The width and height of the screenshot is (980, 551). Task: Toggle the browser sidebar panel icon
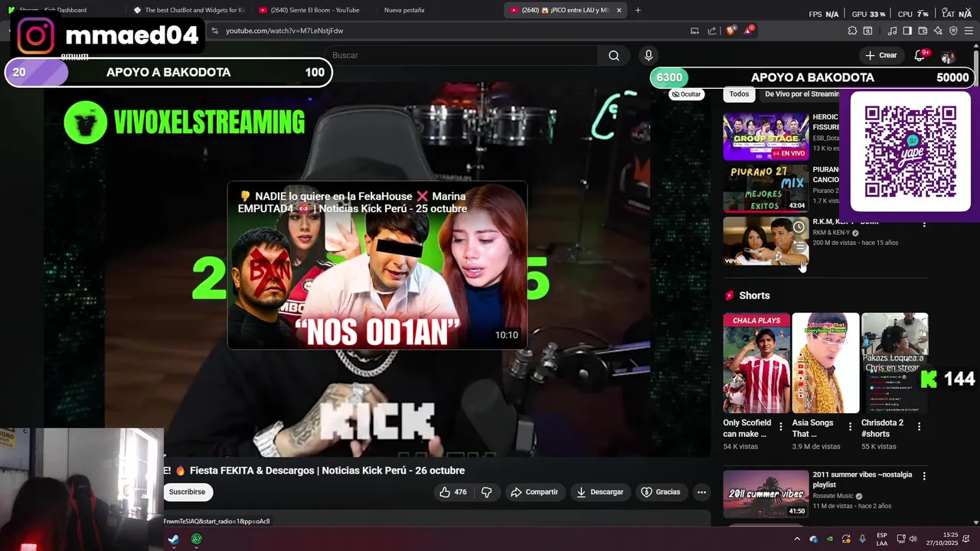click(907, 31)
